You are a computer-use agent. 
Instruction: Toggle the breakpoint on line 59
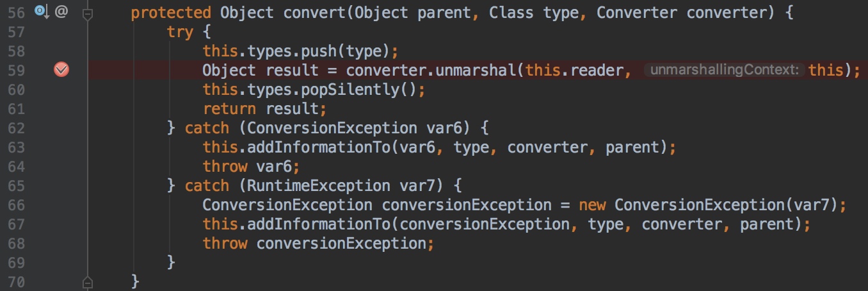(61, 70)
